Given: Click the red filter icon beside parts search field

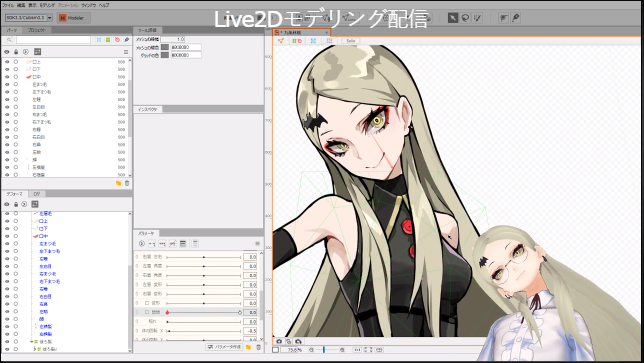Looking at the screenshot, I should pyautogui.click(x=117, y=40).
